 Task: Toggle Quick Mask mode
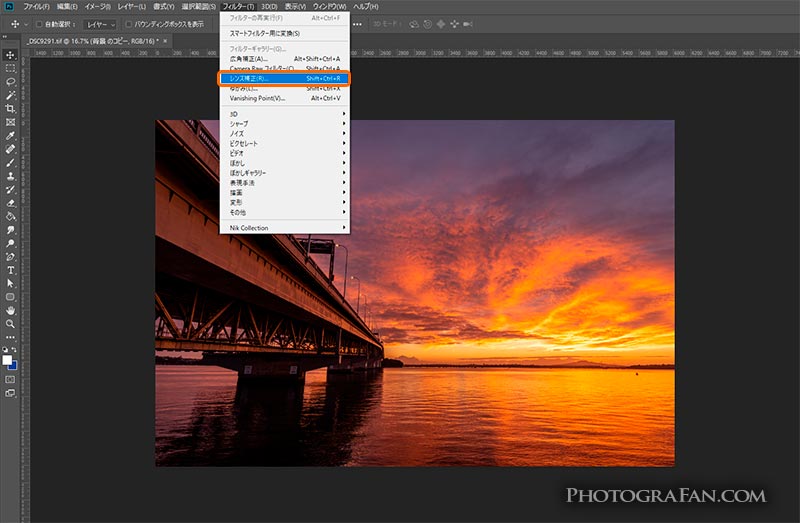[x=10, y=380]
